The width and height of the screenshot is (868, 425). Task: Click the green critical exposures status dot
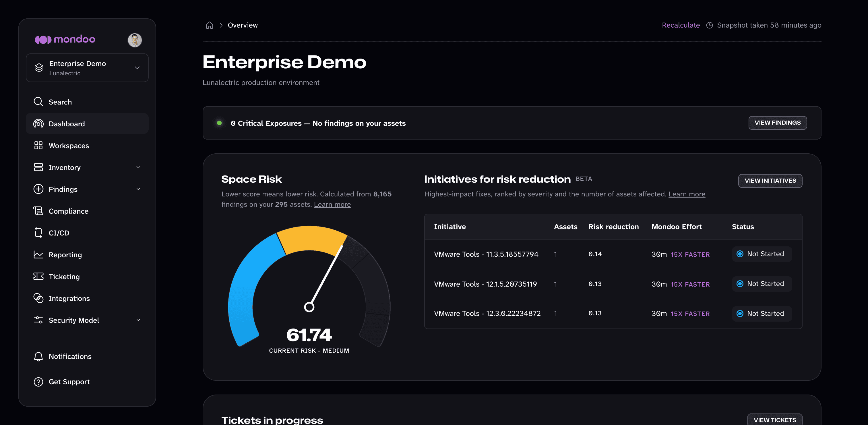point(219,123)
